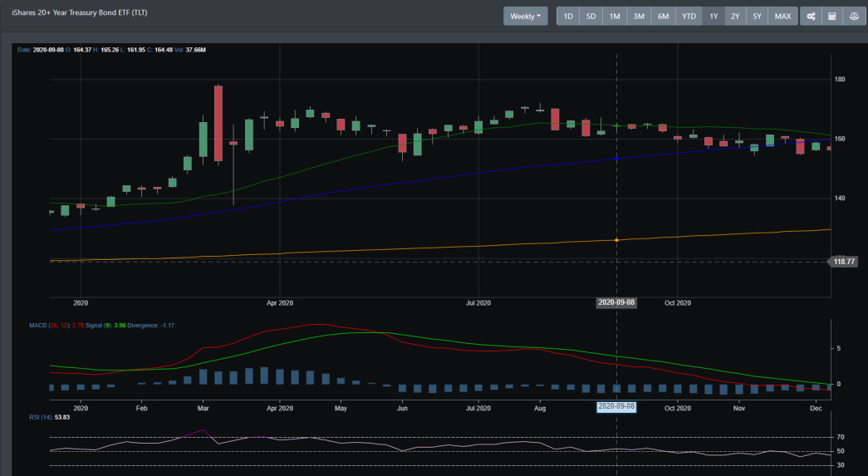Click the Oct 2020 label on price axis

pyautogui.click(x=678, y=302)
